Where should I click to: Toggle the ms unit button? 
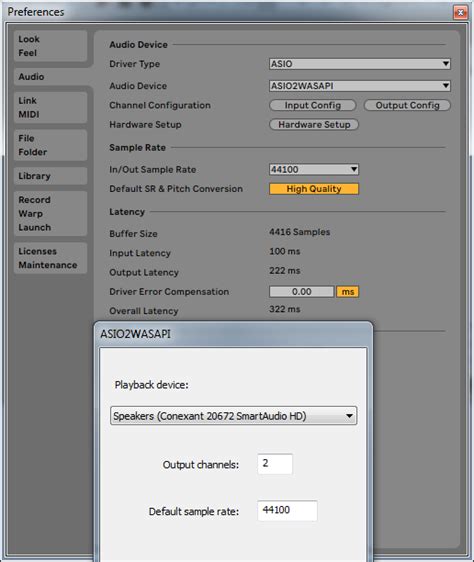(347, 292)
